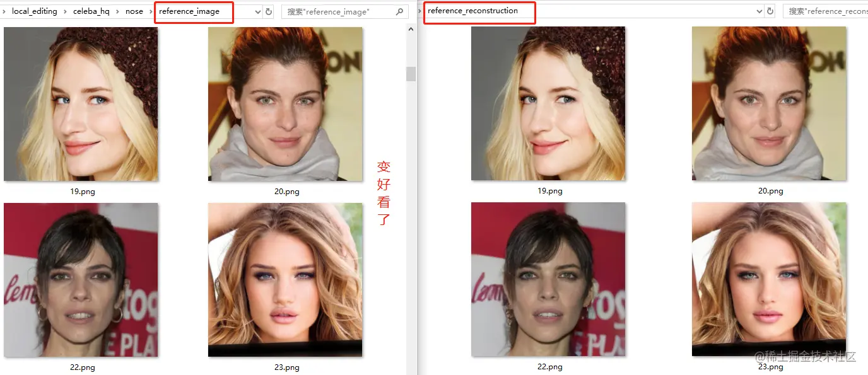Click celeba_hq breadcrumb segment

pos(91,11)
